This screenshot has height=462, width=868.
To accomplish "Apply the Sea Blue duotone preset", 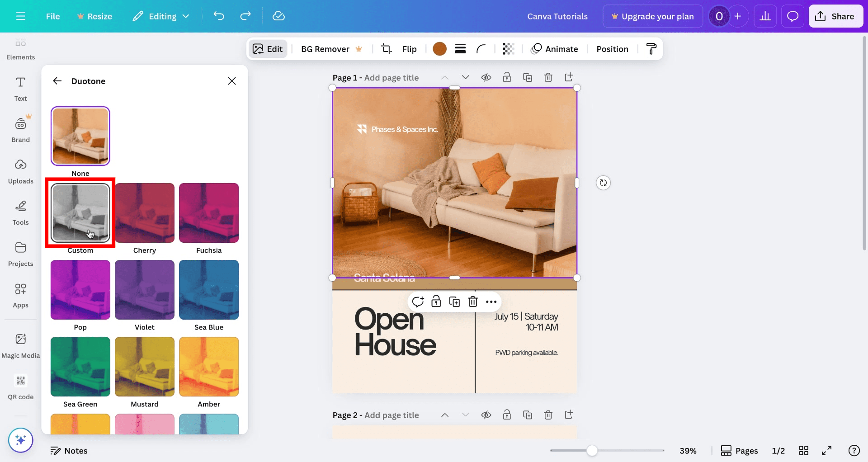I will [209, 290].
